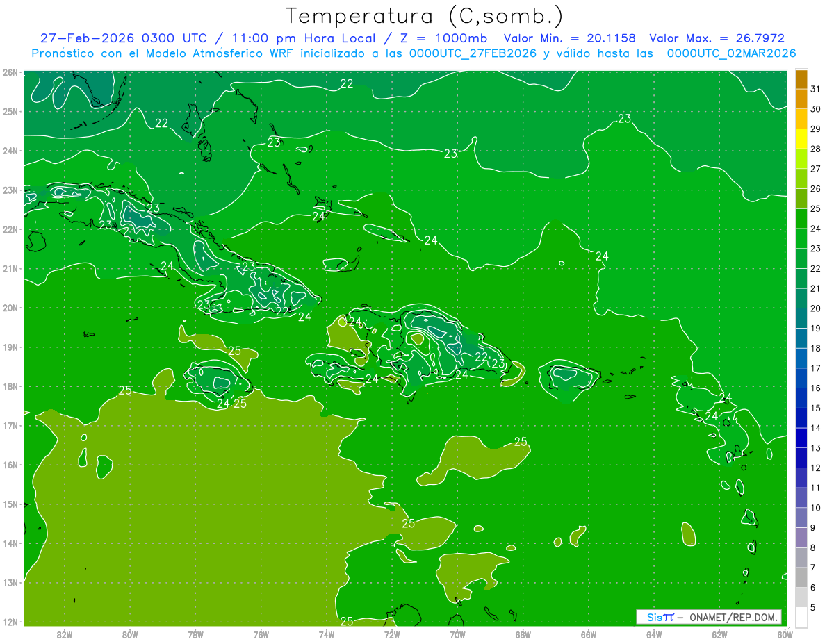Select the "Valor Max. = 26.7972" readout
Viewport: 834px width, 644px height.
pos(717,38)
